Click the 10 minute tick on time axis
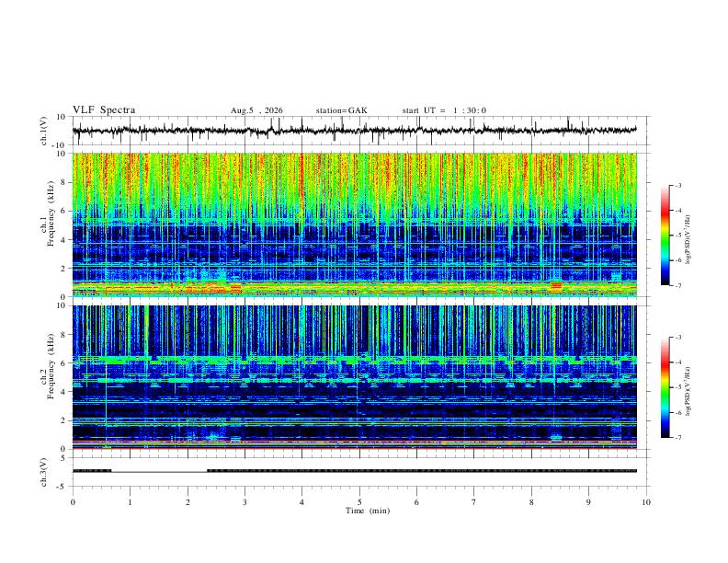 (646, 502)
